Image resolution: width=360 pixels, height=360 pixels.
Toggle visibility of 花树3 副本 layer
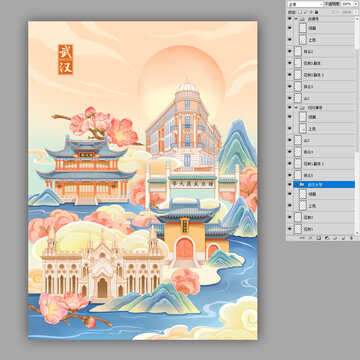pyautogui.click(x=289, y=63)
